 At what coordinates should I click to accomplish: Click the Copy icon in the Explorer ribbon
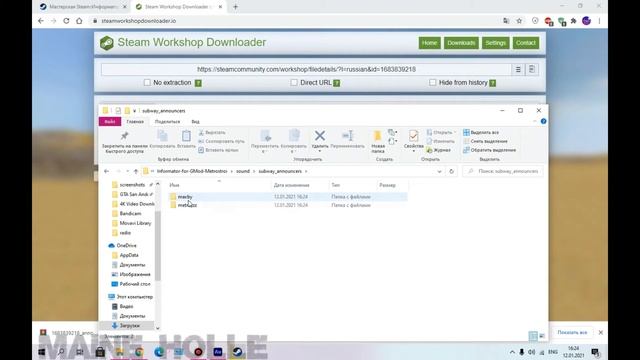pyautogui.click(x=162, y=136)
